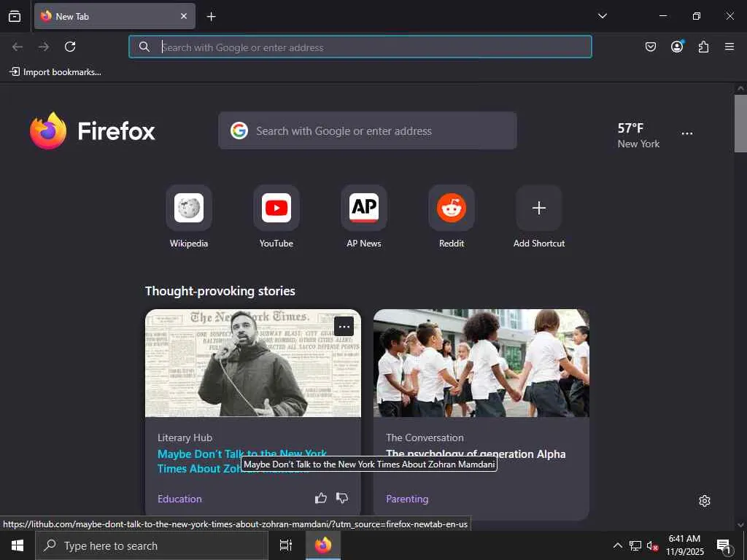Thumbs down the Literary Hub story
Image resolution: width=747 pixels, height=560 pixels.
point(342,498)
